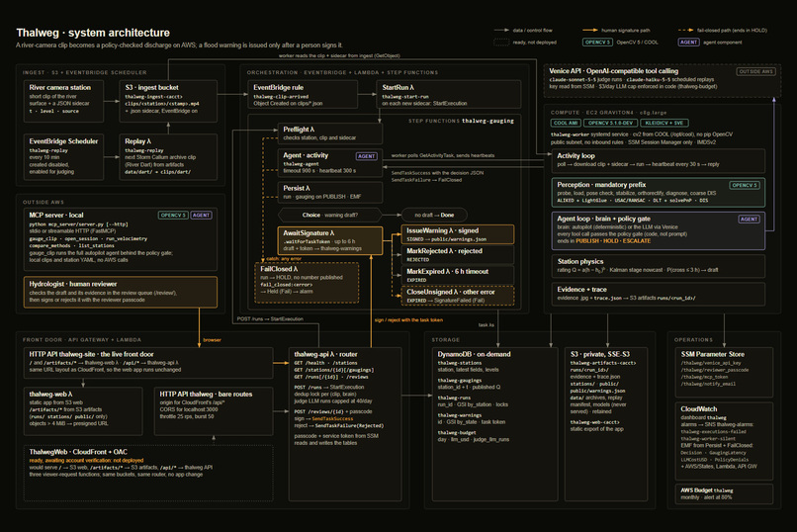This screenshot has width=797, height=532.
Task: Select "Perception · mandatory prefix" heading
Action: (x=601, y=185)
